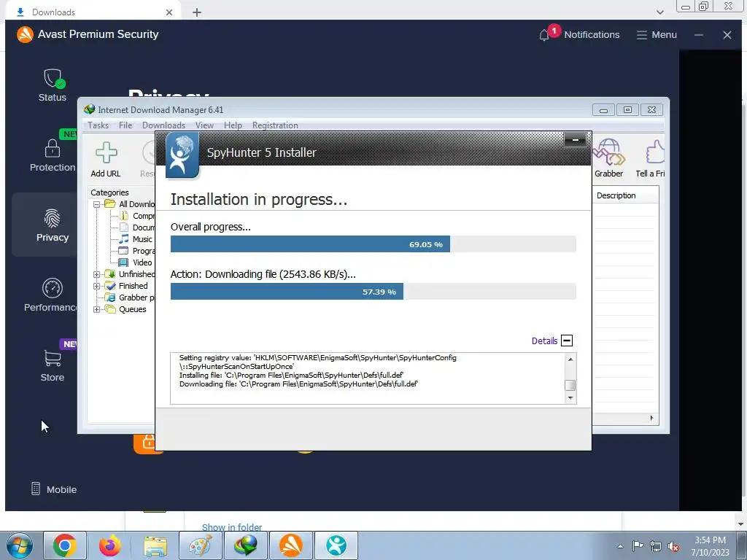Select the Privacy fingerprint icon in Avast
Screen dimensions: 747x560
pyautogui.click(x=53, y=219)
